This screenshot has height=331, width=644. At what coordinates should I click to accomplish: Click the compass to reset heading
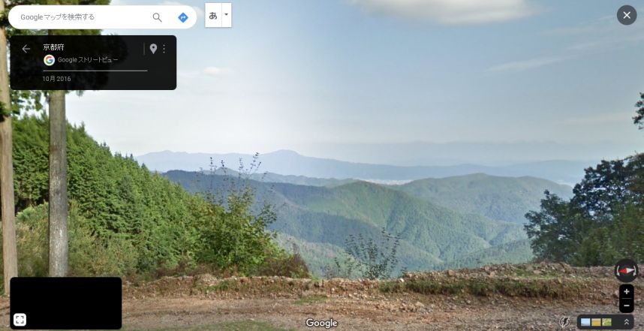coord(626,271)
